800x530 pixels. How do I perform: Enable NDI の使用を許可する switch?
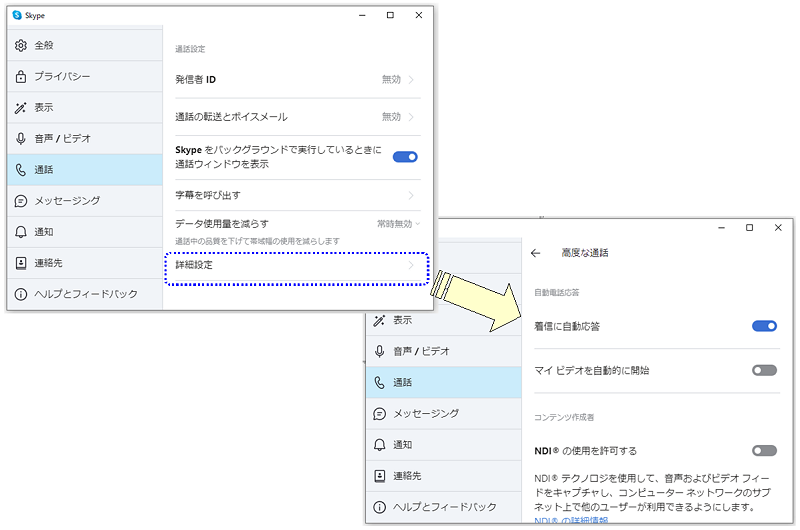tap(764, 450)
